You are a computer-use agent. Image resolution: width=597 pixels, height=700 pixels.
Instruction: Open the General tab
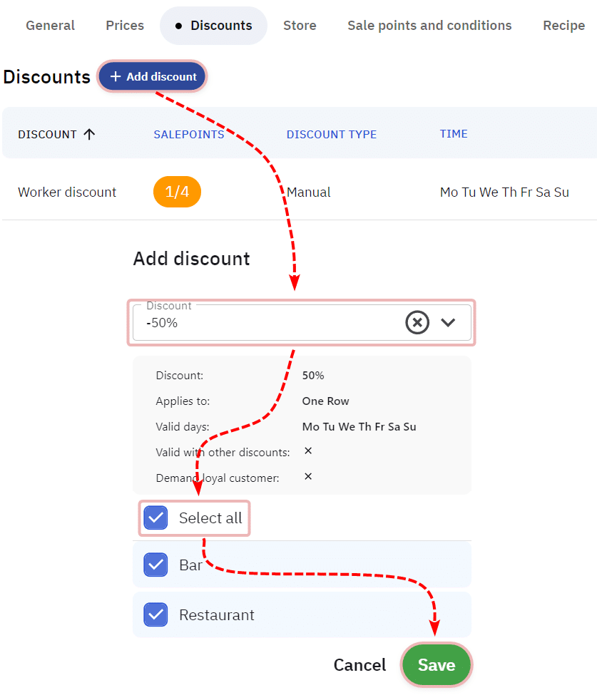coord(50,26)
